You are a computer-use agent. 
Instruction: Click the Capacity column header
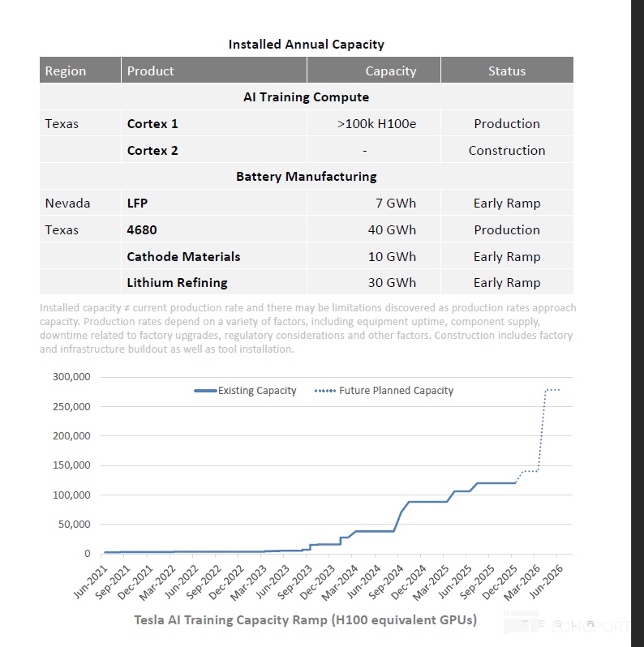(390, 71)
